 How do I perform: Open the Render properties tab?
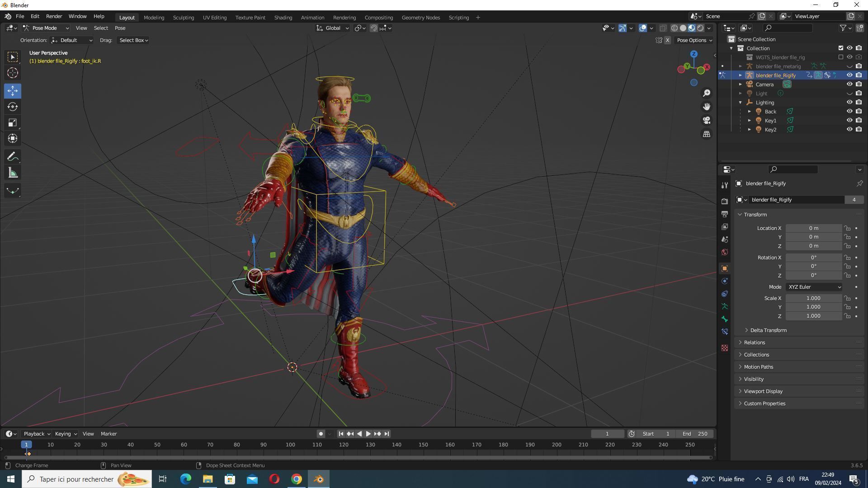(725, 201)
